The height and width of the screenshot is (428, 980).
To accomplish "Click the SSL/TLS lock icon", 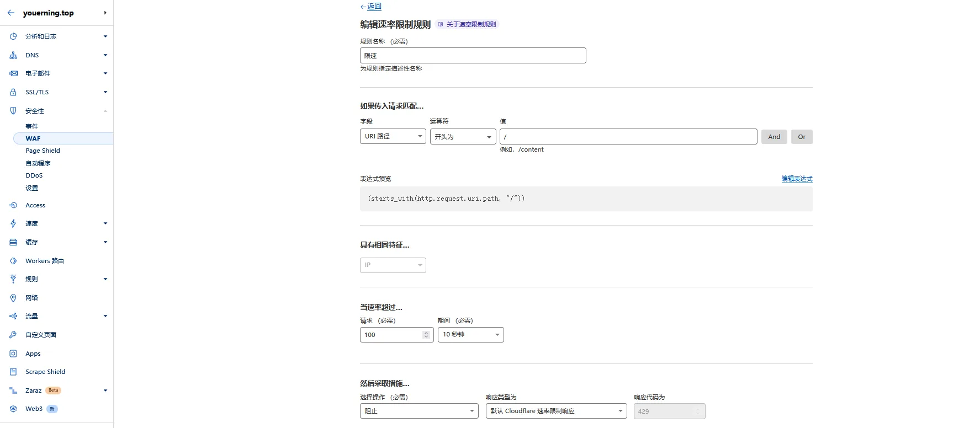I will 13,92.
